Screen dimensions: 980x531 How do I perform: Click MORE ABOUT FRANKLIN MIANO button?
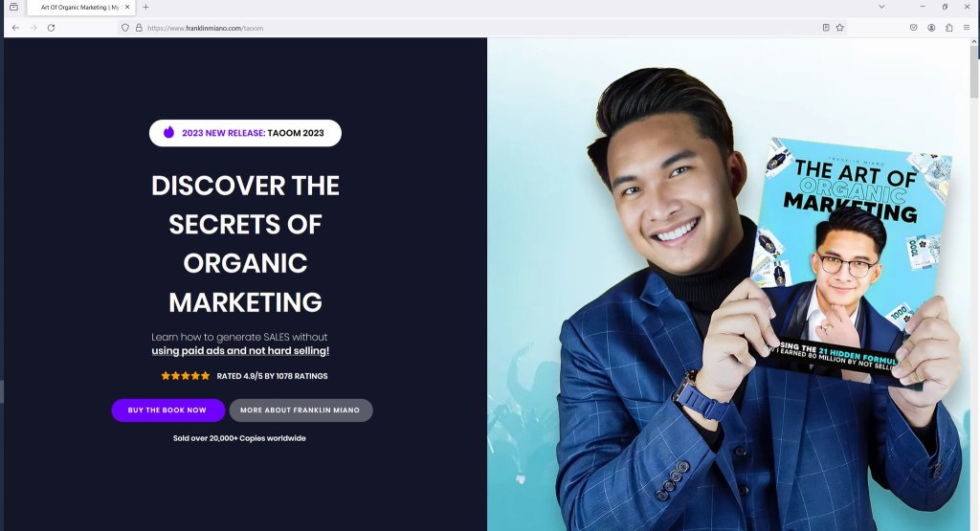point(301,410)
